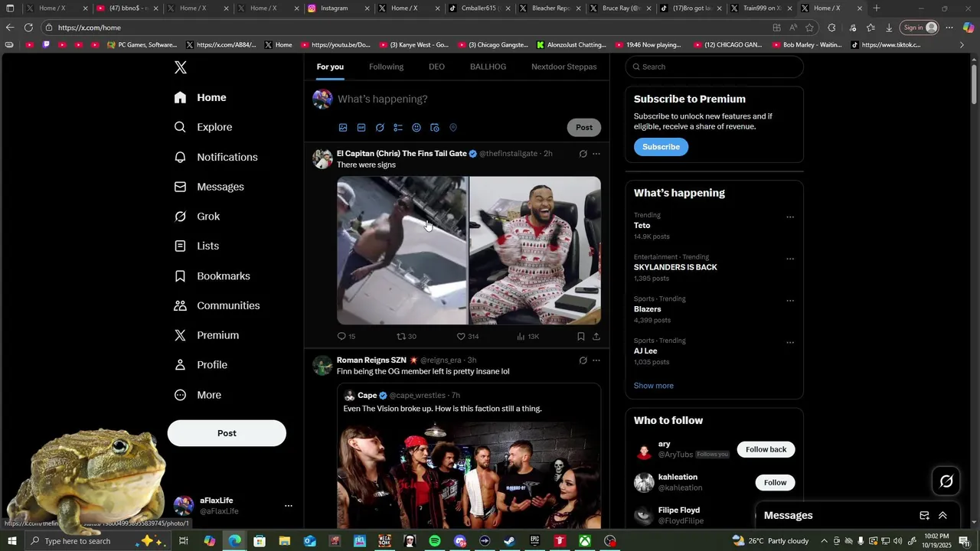Expand the Messages drawer

tap(942, 516)
